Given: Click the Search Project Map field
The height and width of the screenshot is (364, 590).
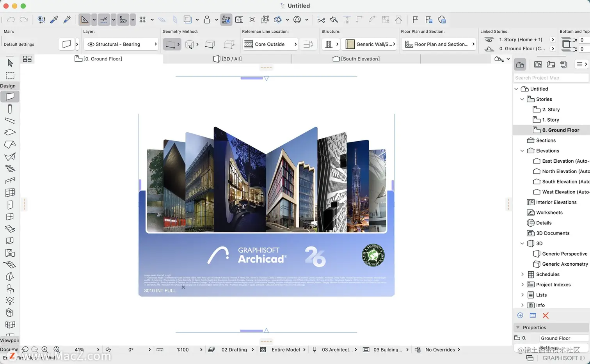Looking at the screenshot, I should (551, 78).
